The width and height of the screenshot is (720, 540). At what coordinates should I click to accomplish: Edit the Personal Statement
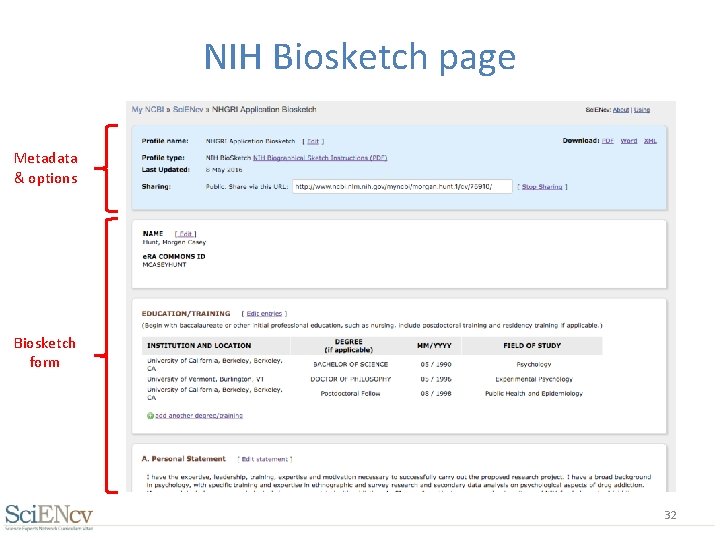click(264, 459)
